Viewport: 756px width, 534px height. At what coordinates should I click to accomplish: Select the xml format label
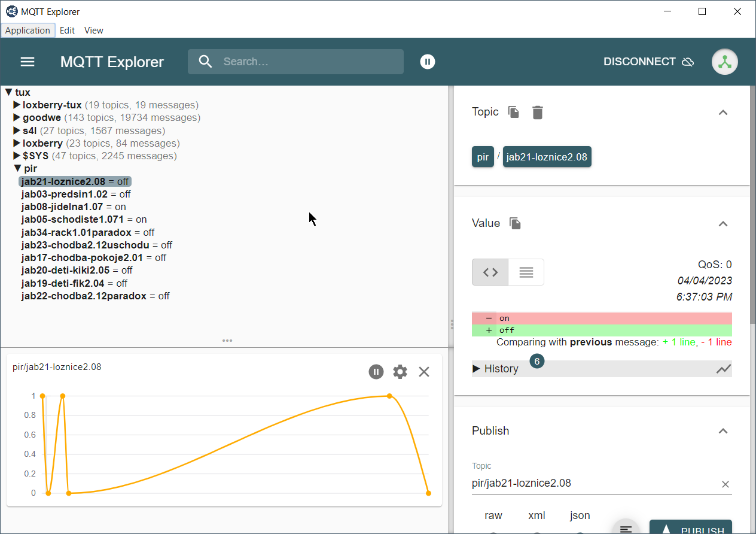(537, 515)
